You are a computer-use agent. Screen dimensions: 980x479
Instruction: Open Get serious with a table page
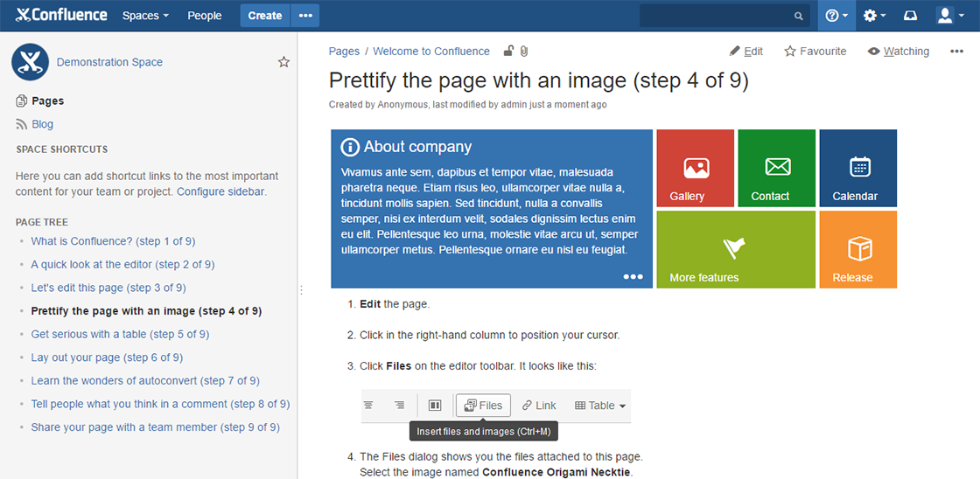tap(120, 334)
